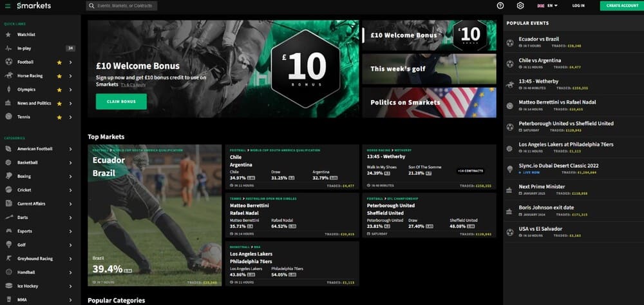Viewport: 644px width, 305px height.
Task: Open T's & C's Apply link
Action: click(133, 84)
